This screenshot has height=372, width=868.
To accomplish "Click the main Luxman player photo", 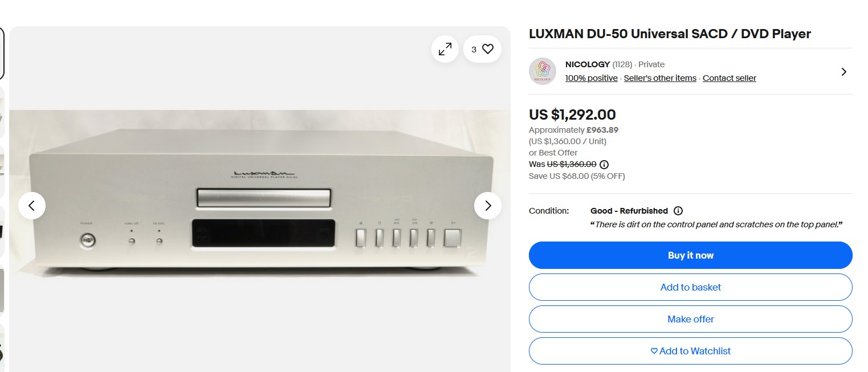I will pyautogui.click(x=259, y=194).
